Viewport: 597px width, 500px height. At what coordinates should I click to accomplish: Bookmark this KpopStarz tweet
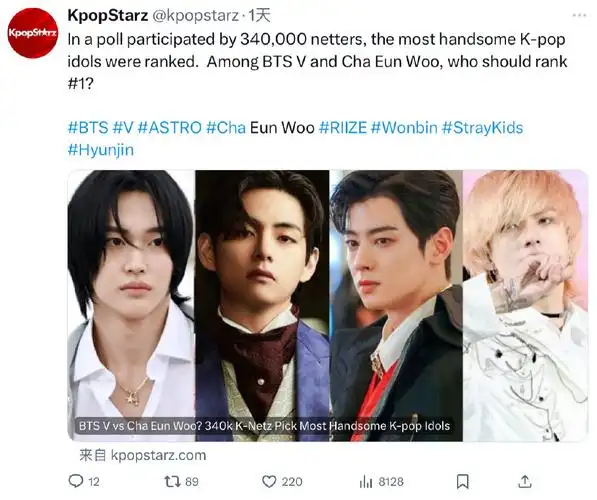click(x=463, y=482)
